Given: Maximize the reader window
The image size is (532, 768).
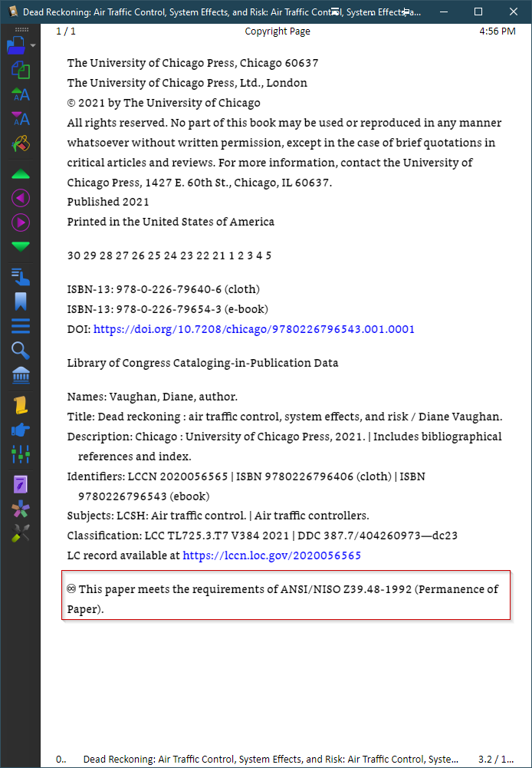Looking at the screenshot, I should coord(478,12).
